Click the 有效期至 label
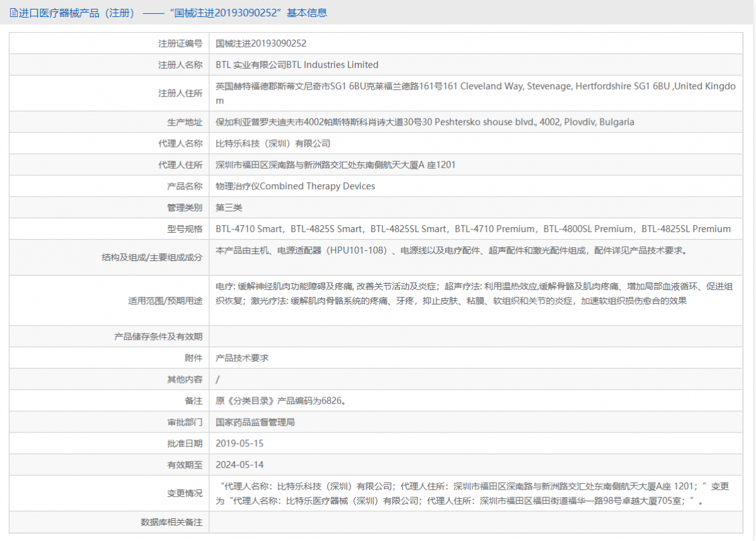This screenshot has width=756, height=541. click(185, 465)
